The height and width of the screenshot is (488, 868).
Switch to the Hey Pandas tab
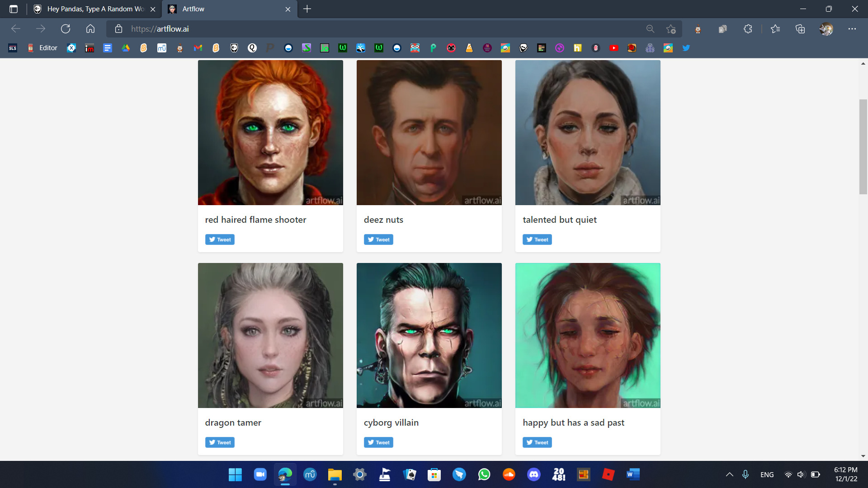pyautogui.click(x=95, y=9)
